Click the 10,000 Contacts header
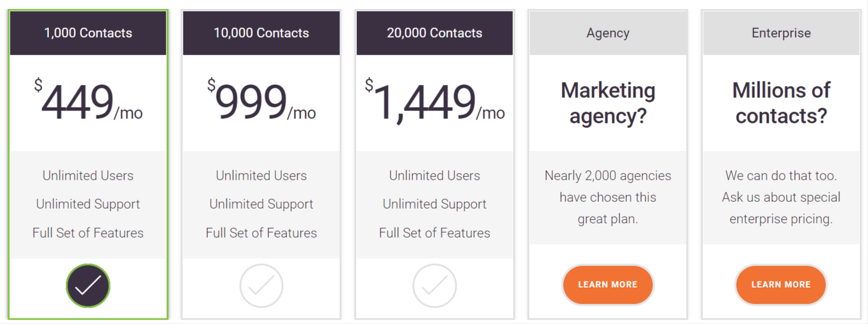Image resolution: width=868 pixels, height=324 pixels. click(x=261, y=33)
